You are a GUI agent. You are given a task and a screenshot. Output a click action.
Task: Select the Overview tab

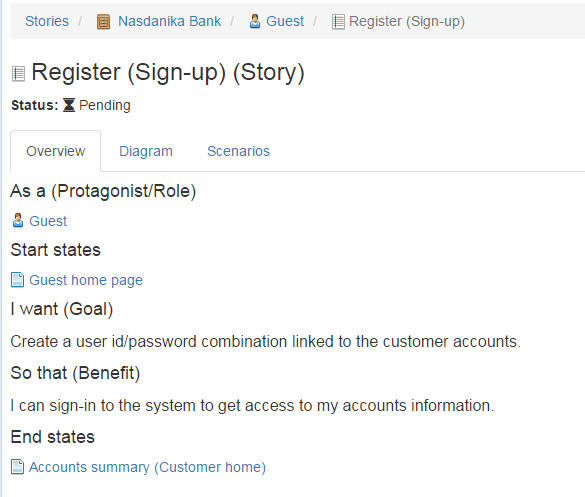tap(56, 151)
